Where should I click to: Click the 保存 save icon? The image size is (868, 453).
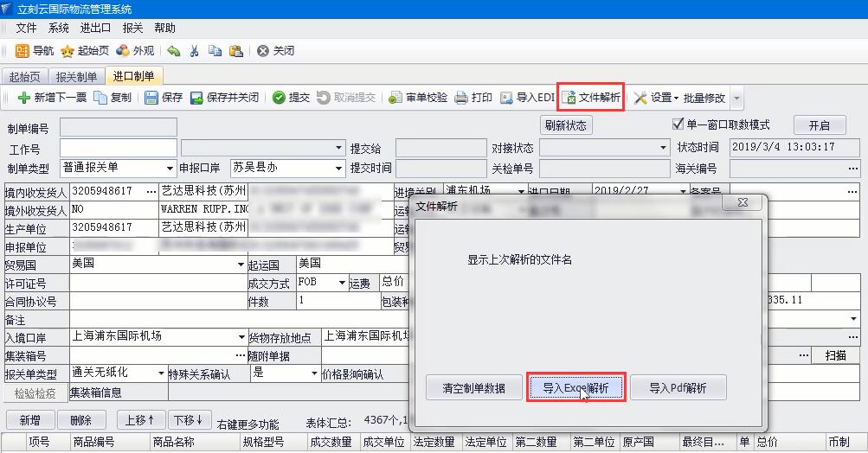151,98
